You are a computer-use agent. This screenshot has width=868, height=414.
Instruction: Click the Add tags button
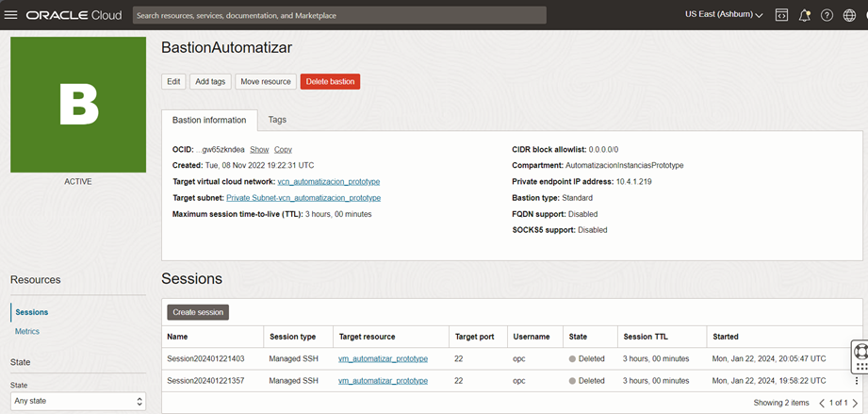coord(210,81)
